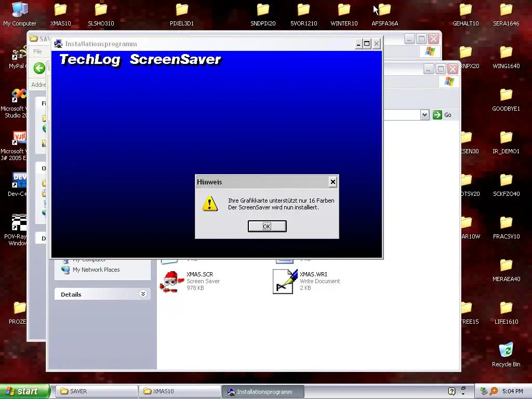Image resolution: width=532 pixels, height=399 pixels.
Task: Select the XMAS.WRI Write document icon
Action: click(285, 282)
